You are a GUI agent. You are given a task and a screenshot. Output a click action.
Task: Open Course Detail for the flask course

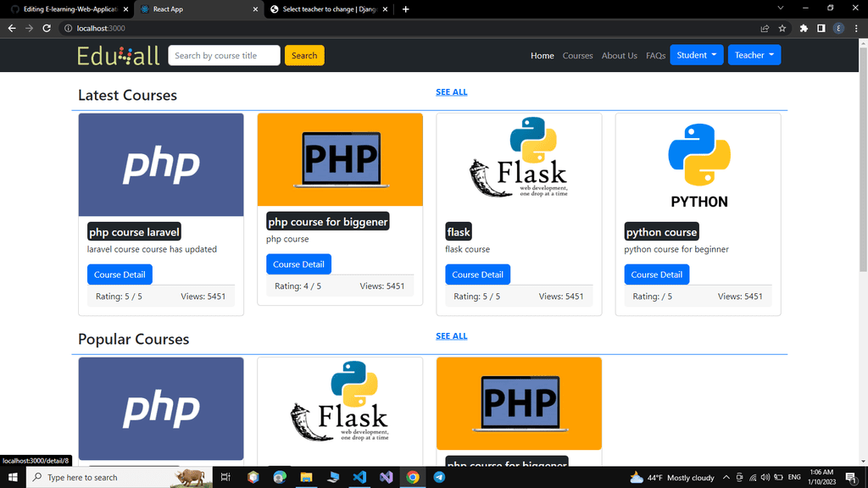[477, 274]
